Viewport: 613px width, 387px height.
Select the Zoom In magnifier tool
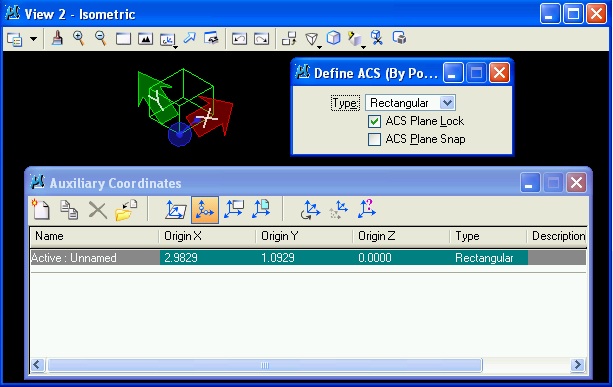pos(79,39)
